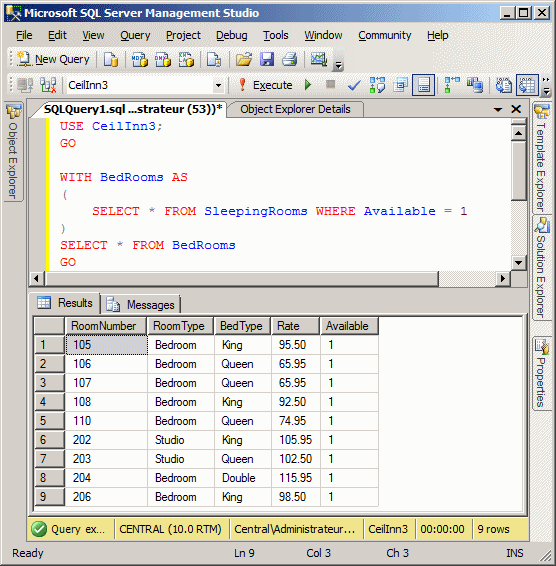
Task: Toggle the Results to Grid icon
Action: pos(527,85)
